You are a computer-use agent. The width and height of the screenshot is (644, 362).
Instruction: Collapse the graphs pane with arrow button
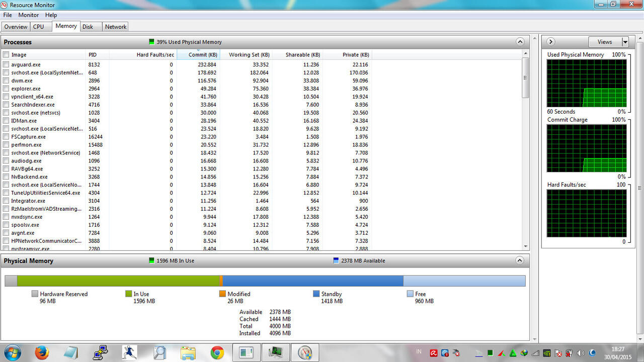(x=550, y=42)
